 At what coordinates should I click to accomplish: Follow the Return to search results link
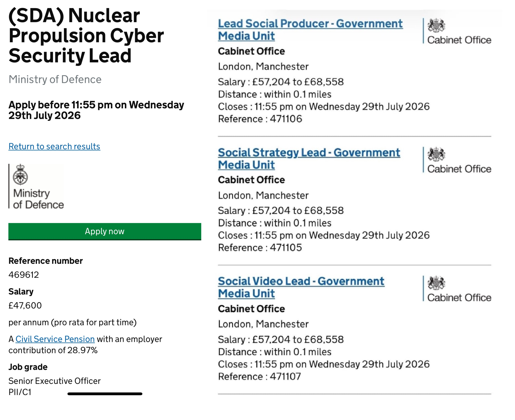pyautogui.click(x=55, y=146)
